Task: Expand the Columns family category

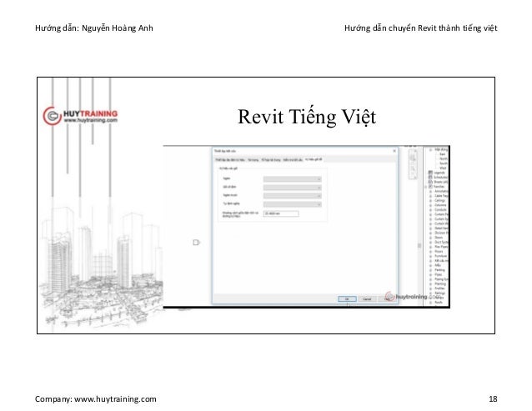Action: tap(430, 205)
